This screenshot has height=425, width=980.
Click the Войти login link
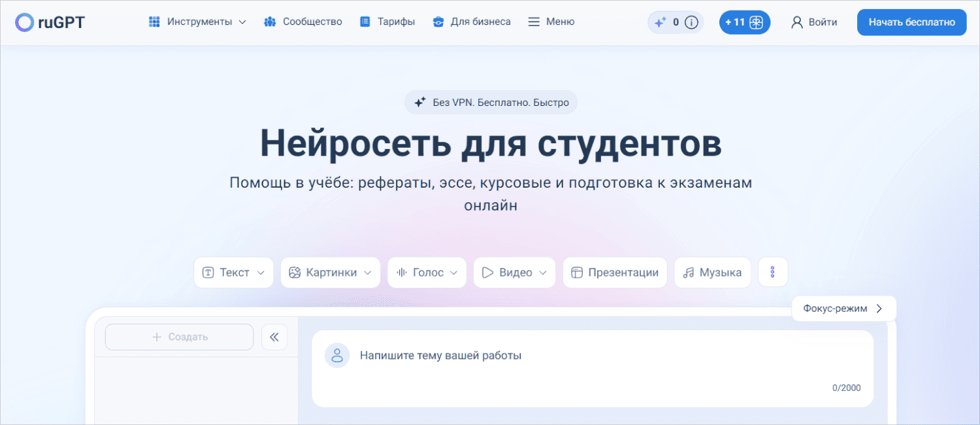tap(814, 22)
